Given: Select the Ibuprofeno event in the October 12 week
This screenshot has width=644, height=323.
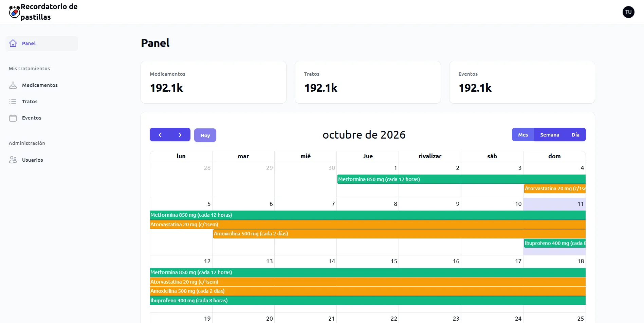Looking at the screenshot, I should pyautogui.click(x=368, y=301).
